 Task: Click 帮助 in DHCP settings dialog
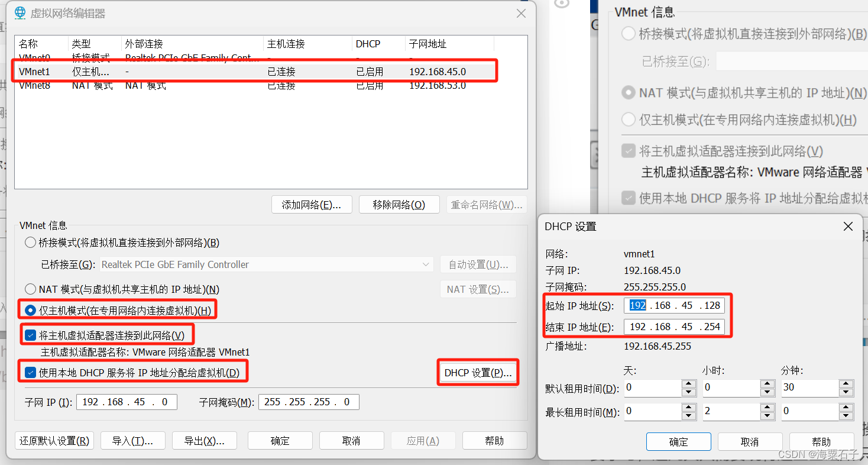821,442
